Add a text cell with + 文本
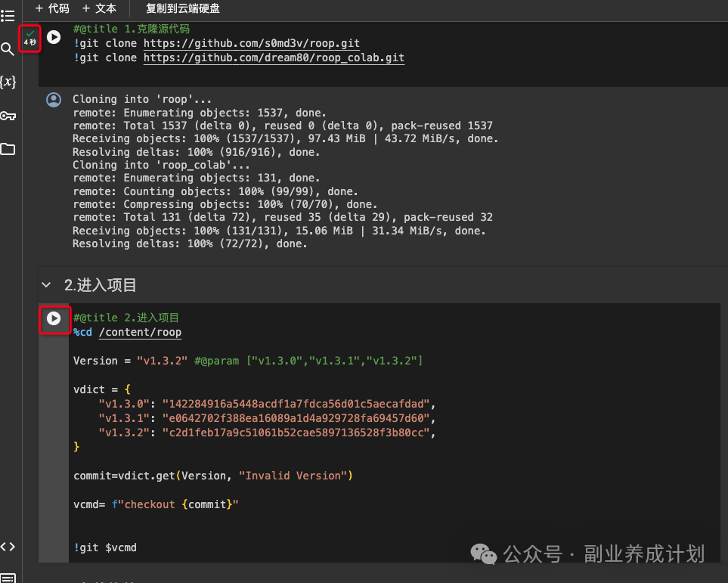 99,8
